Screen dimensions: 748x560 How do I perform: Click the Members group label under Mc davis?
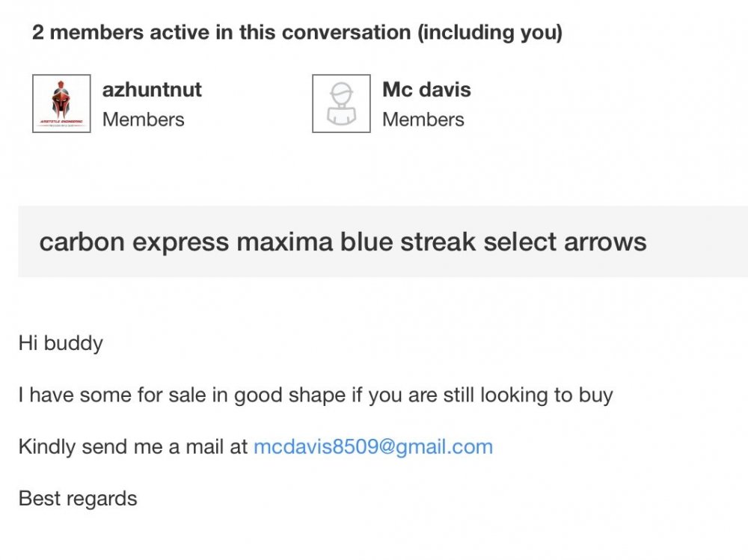click(423, 120)
